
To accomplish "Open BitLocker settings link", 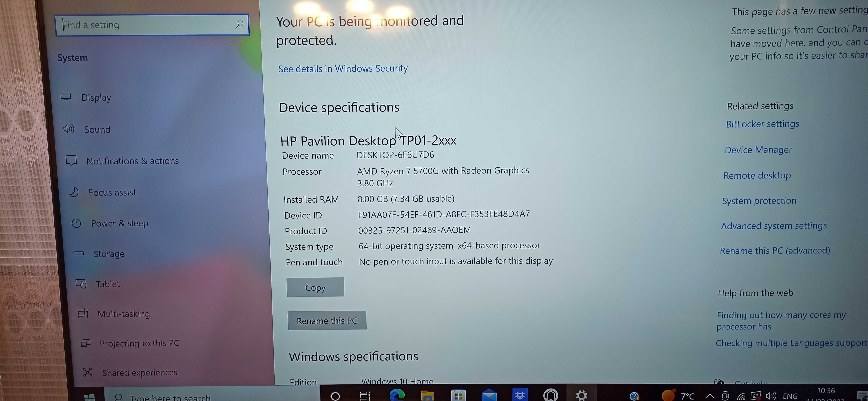I will [763, 124].
